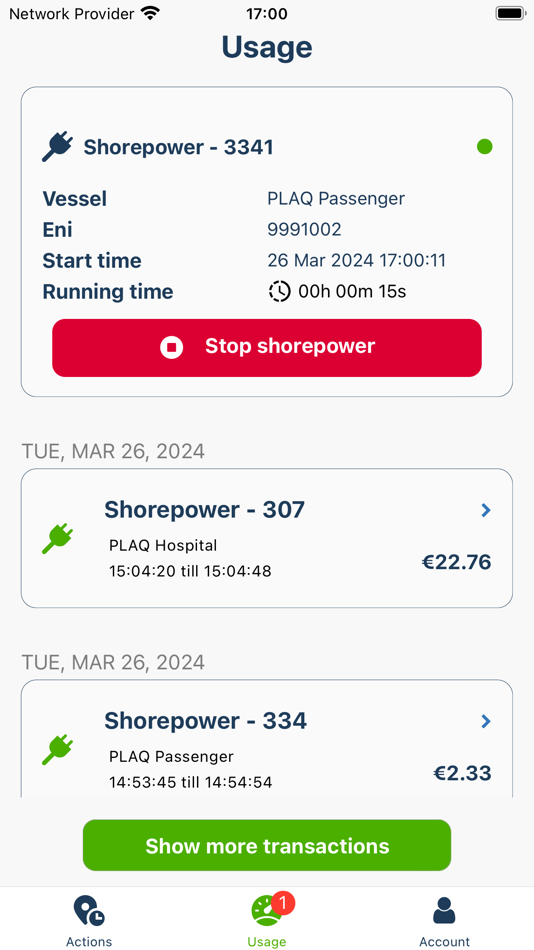This screenshot has width=534, height=950.
Task: Show more transactions
Action: tap(267, 845)
